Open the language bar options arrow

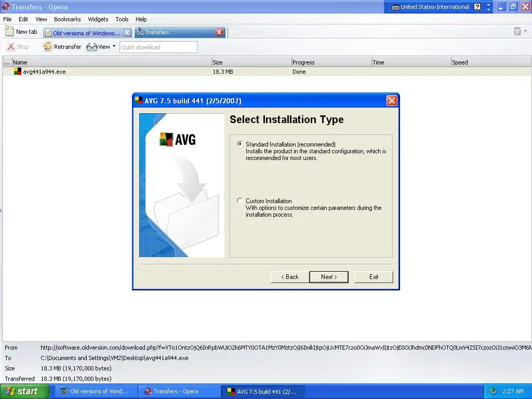coord(488,9)
